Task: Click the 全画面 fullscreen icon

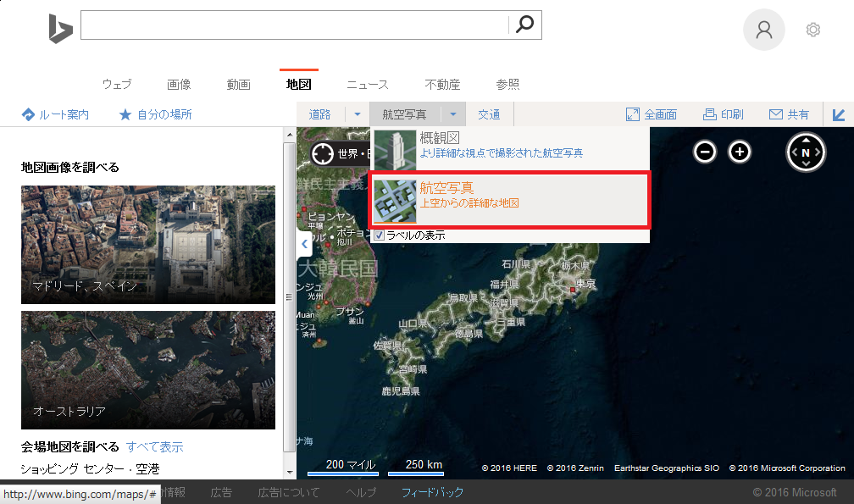Action: [x=632, y=114]
